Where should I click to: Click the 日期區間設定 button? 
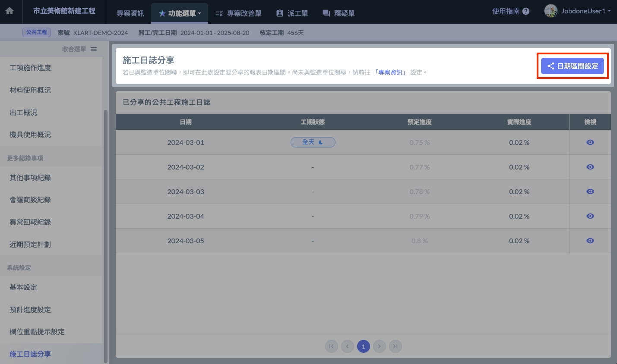[x=573, y=66]
